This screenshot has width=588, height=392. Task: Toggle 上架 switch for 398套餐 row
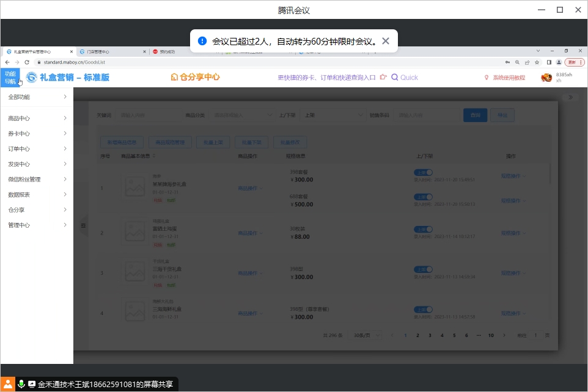424,172
